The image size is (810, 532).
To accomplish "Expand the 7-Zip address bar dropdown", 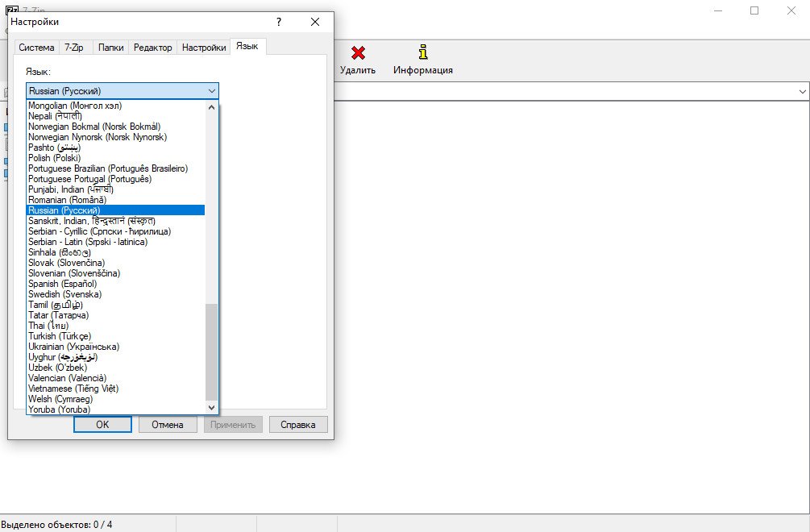I will [x=802, y=92].
